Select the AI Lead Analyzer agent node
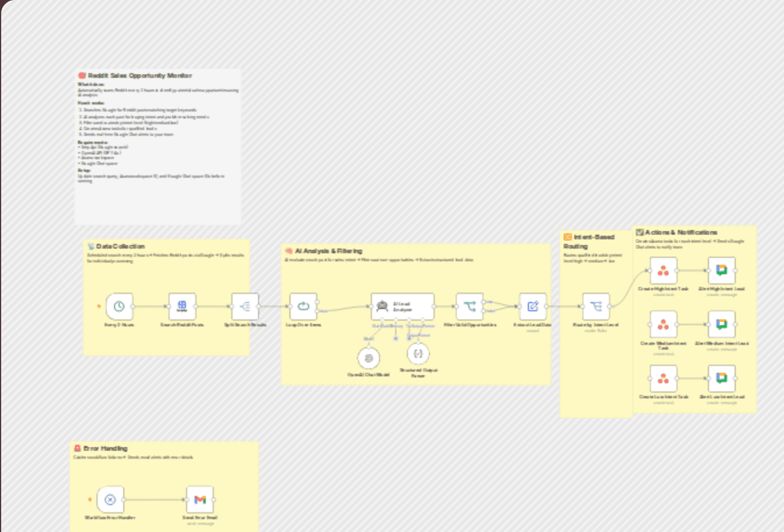784x532 pixels. [403, 306]
